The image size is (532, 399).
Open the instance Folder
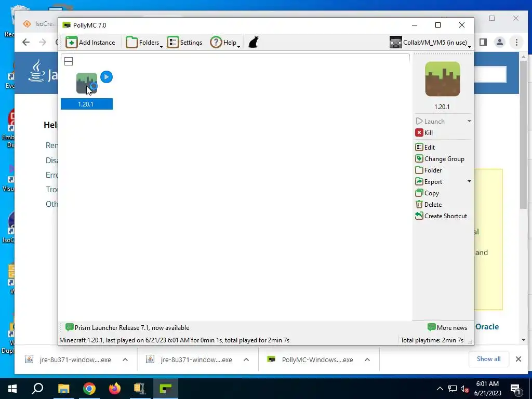[429, 170]
